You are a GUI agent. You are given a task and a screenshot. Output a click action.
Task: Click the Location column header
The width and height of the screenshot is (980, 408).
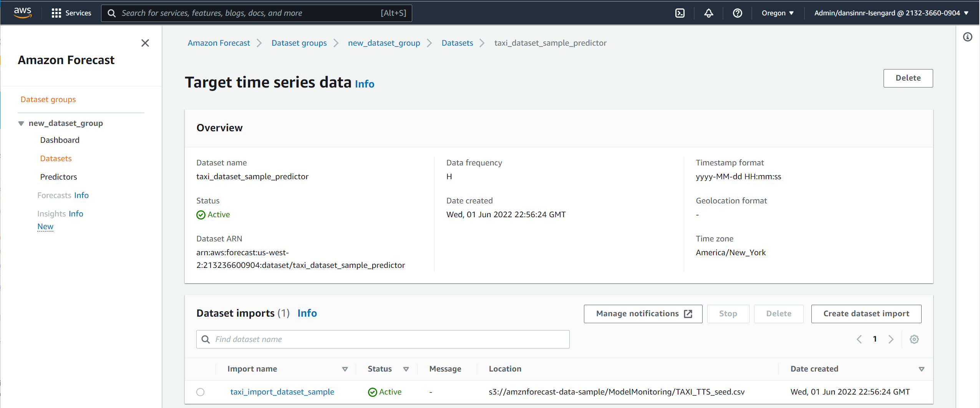pyautogui.click(x=505, y=369)
